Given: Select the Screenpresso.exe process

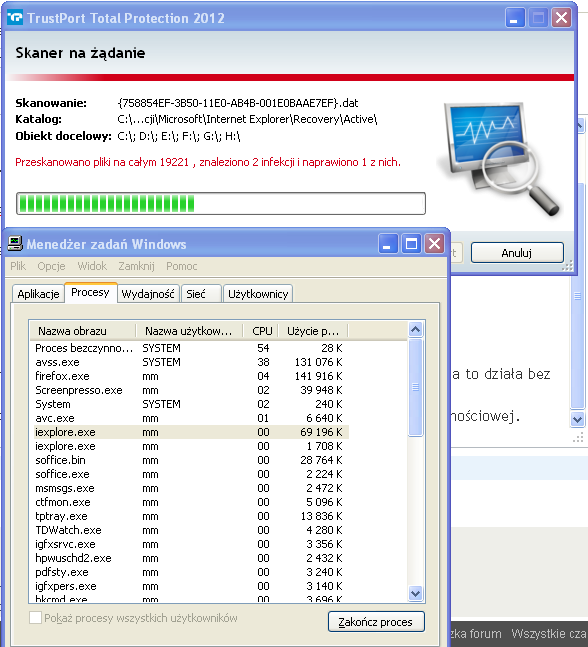Looking at the screenshot, I should pos(189,390).
